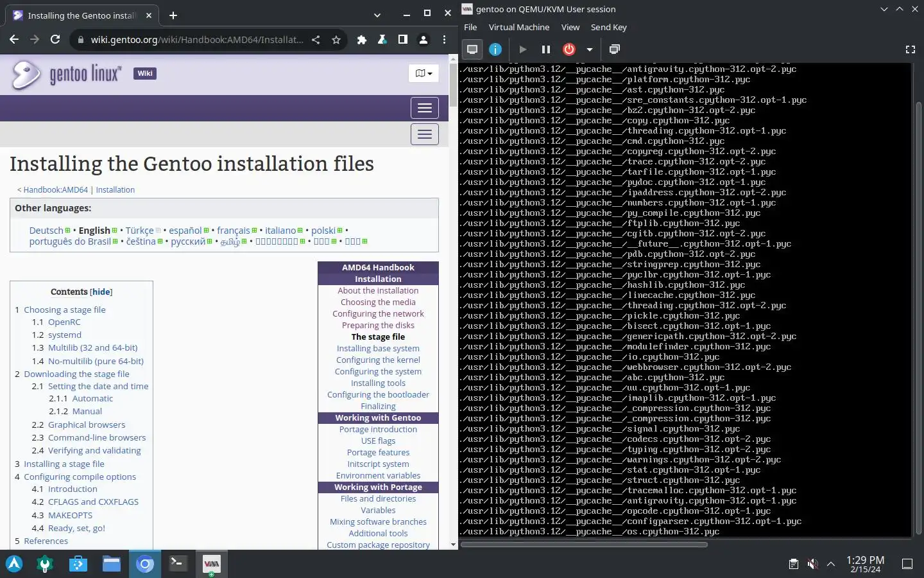924x578 pixels.
Task: Open VM snapshots manager icon
Action: pyautogui.click(x=615, y=49)
